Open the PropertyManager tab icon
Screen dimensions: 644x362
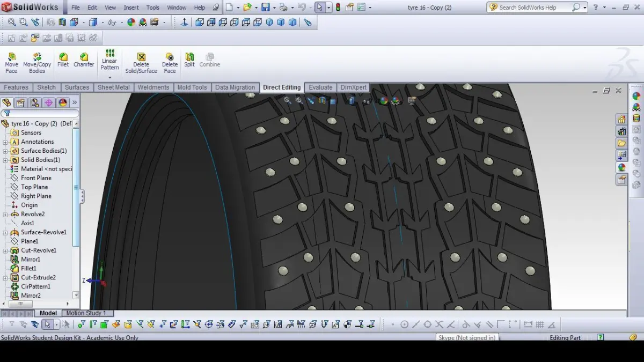point(21,102)
